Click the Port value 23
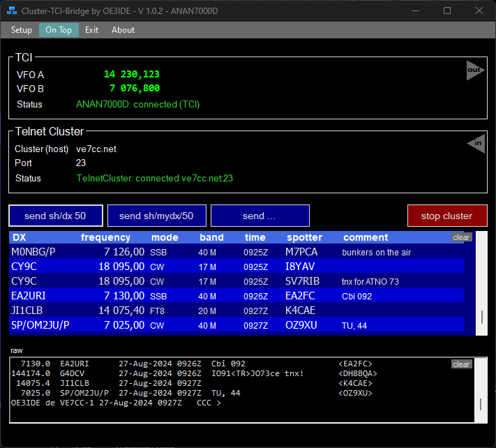The image size is (496, 448). tap(81, 163)
